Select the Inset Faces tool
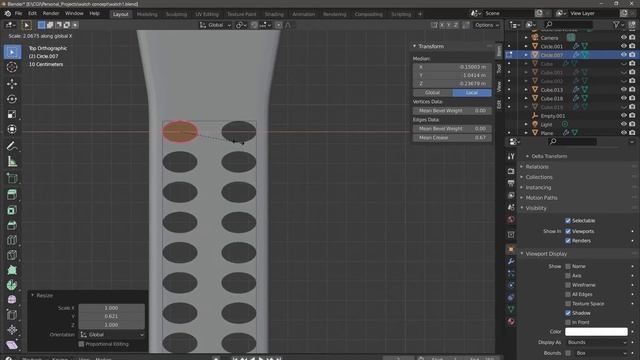 click(x=12, y=210)
